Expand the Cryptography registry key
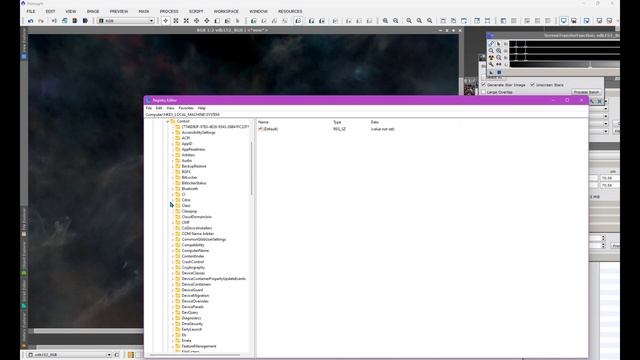The width and height of the screenshot is (640, 360). tap(173, 267)
